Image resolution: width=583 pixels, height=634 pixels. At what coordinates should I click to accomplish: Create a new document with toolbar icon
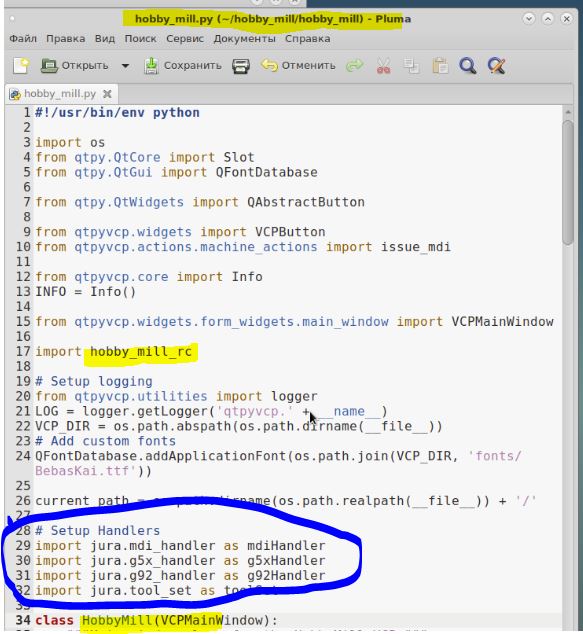pos(21,66)
